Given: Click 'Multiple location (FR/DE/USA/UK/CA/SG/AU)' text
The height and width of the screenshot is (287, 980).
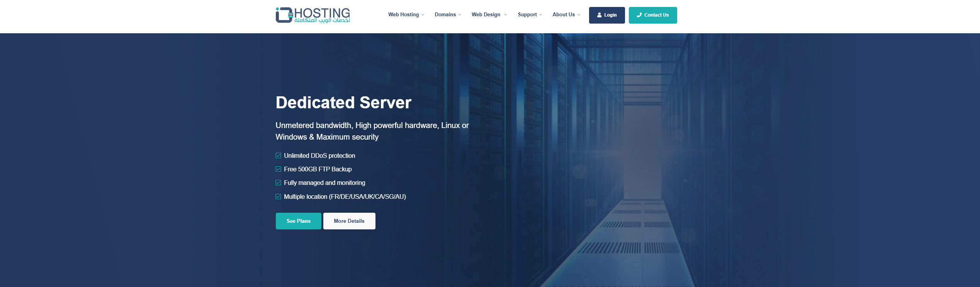Looking at the screenshot, I should (x=345, y=196).
